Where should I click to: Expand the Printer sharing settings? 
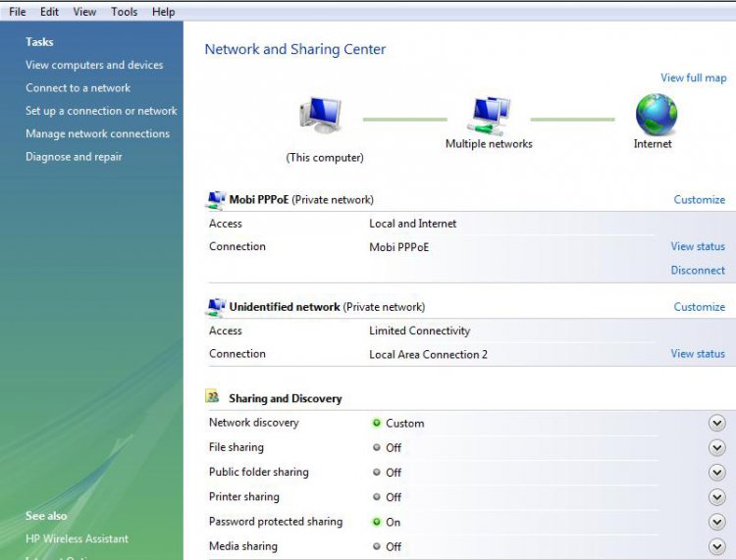click(716, 496)
